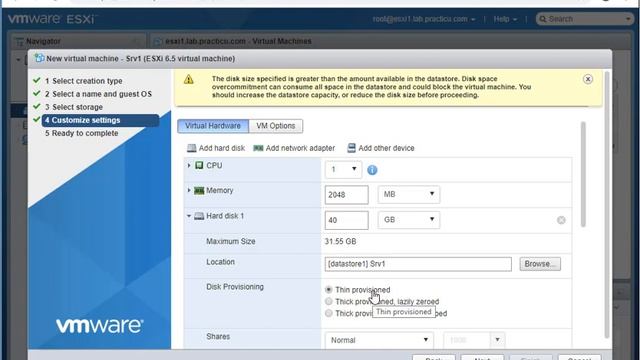
Task: Click the hard disk size 40 field
Action: 347,220
